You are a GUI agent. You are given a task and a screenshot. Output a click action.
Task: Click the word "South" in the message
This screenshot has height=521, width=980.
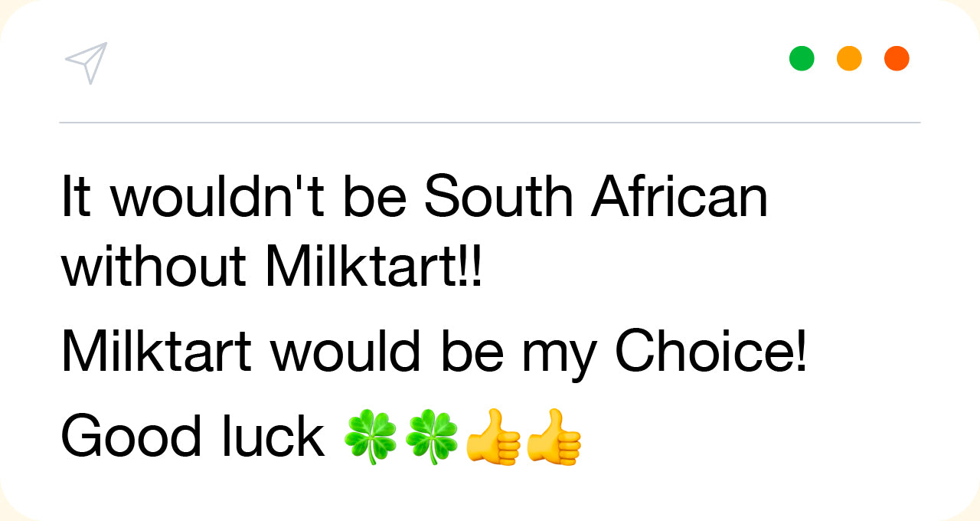tap(498, 196)
